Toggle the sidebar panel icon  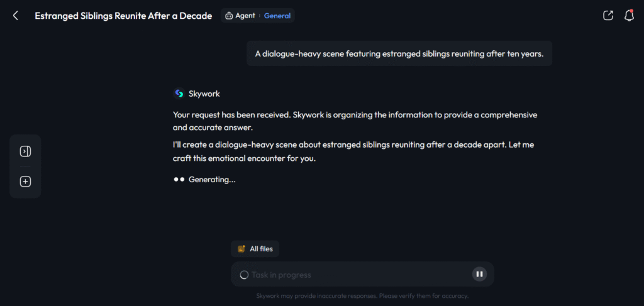click(25, 151)
